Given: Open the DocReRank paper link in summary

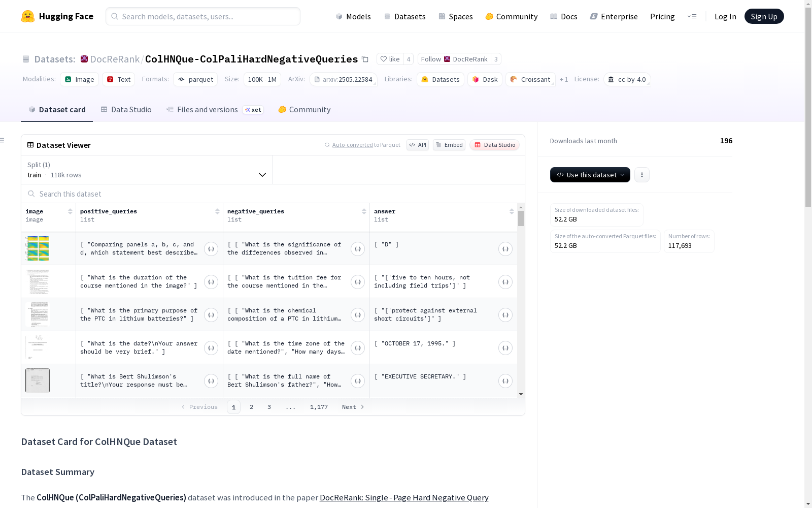Looking at the screenshot, I should pos(404,497).
